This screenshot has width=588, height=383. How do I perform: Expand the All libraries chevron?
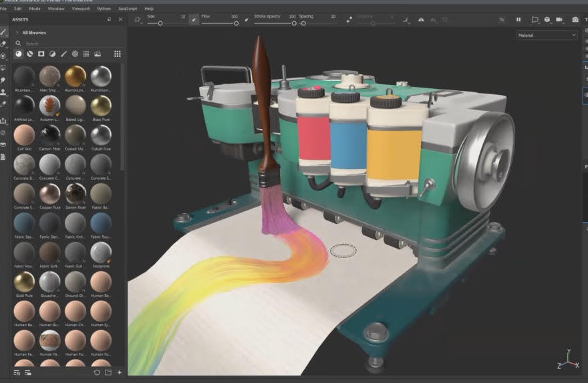17,33
